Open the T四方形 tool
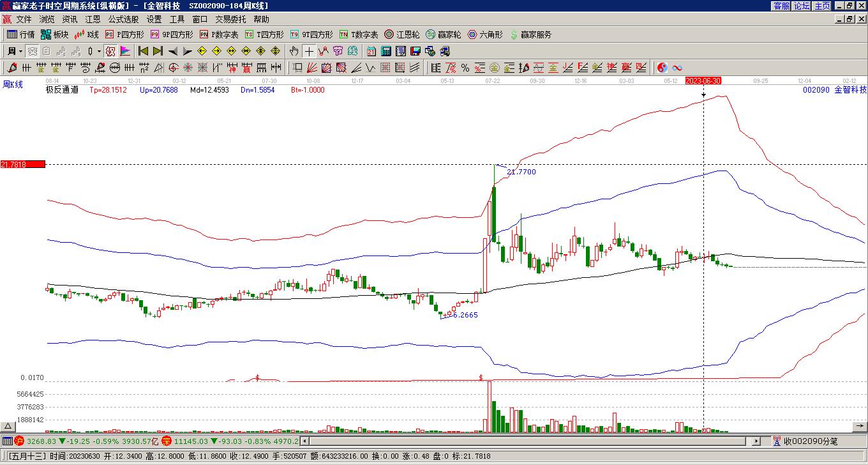The height and width of the screenshot is (465, 868). click(264, 34)
